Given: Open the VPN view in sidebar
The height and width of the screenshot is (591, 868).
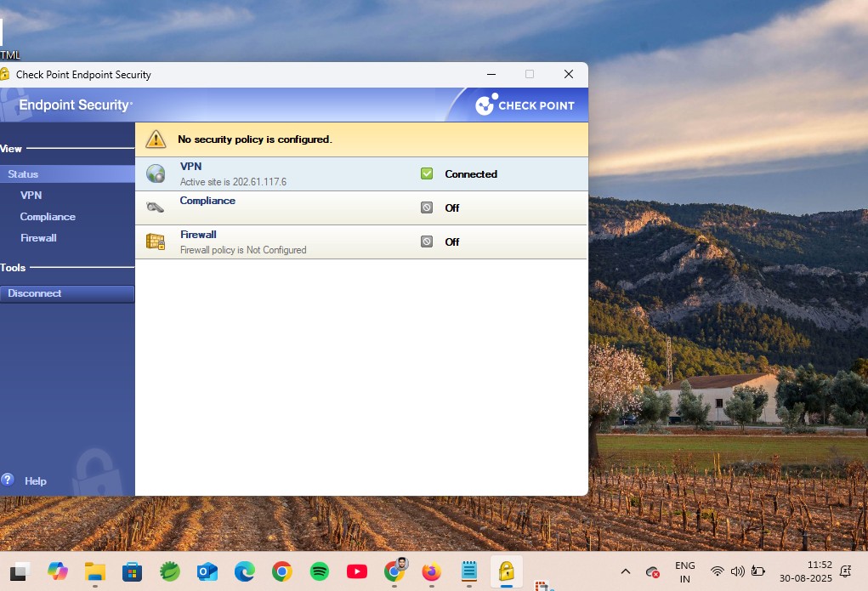Looking at the screenshot, I should tap(31, 195).
